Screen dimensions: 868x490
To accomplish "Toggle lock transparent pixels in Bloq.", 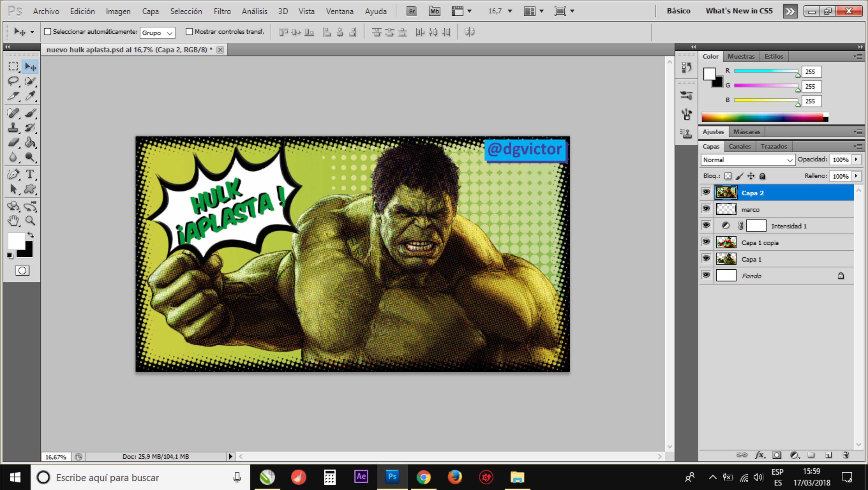I will point(728,176).
